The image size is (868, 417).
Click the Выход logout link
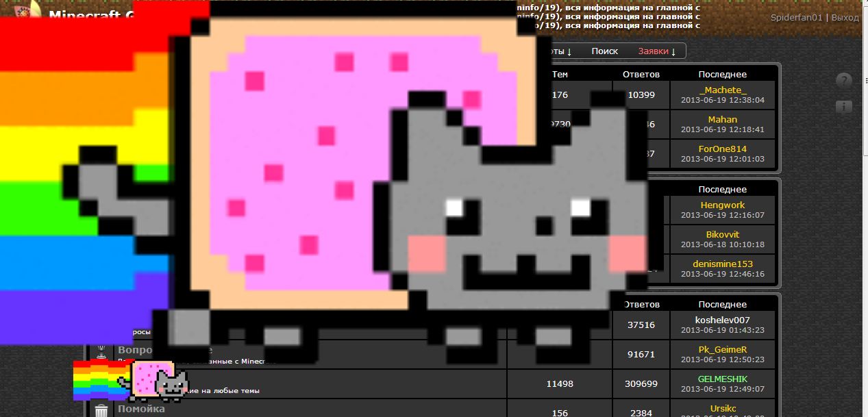845,17
